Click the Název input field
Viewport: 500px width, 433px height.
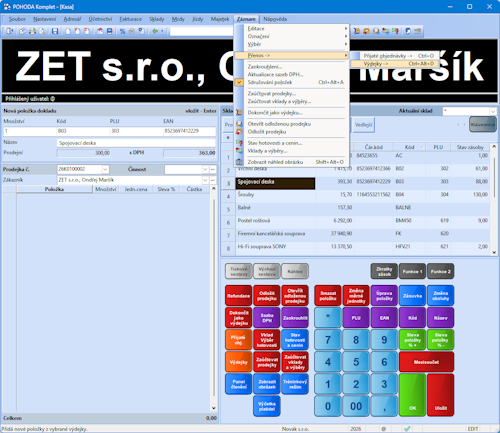[136, 143]
